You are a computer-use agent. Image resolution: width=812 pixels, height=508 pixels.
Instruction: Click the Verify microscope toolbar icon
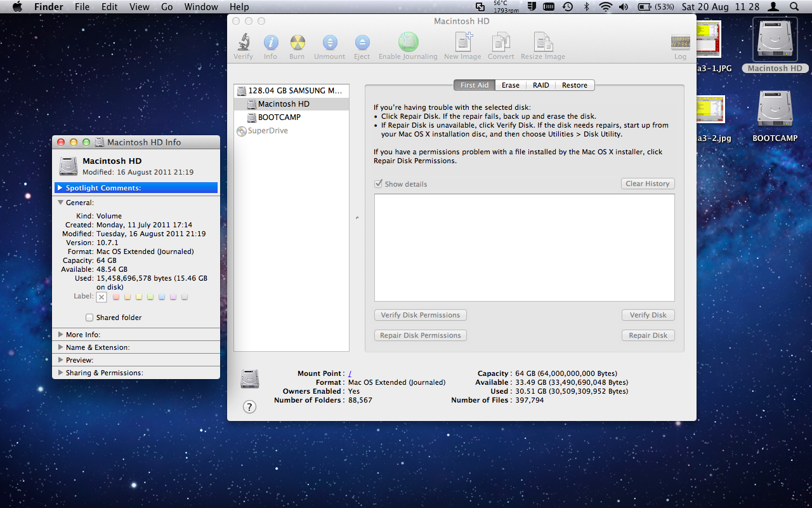[x=243, y=43]
